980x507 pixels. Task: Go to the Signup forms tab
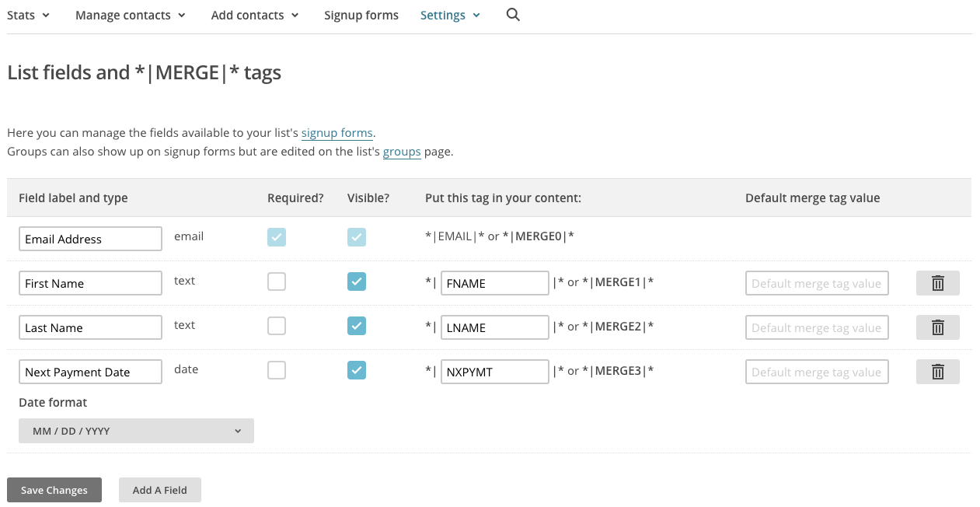pyautogui.click(x=361, y=15)
